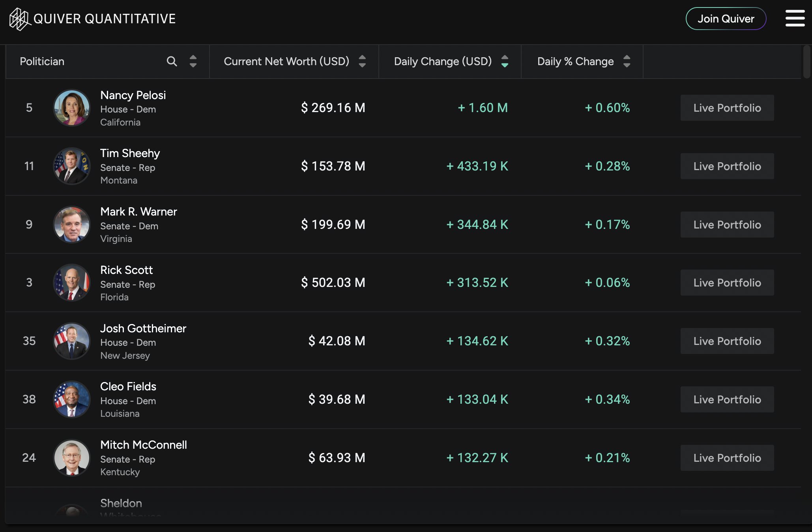Click Tim Sheehy's profile photo
812x532 pixels.
72,166
